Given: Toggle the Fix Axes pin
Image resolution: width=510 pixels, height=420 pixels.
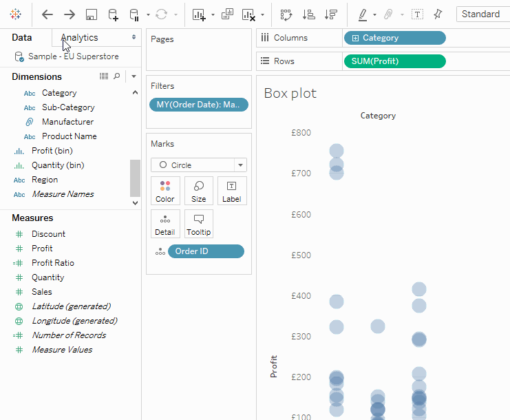Looking at the screenshot, I should (x=438, y=14).
